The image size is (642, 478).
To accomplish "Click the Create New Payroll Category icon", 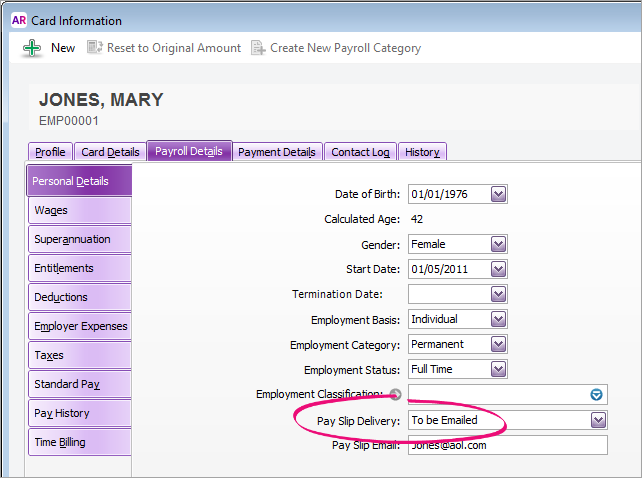I will coord(258,48).
